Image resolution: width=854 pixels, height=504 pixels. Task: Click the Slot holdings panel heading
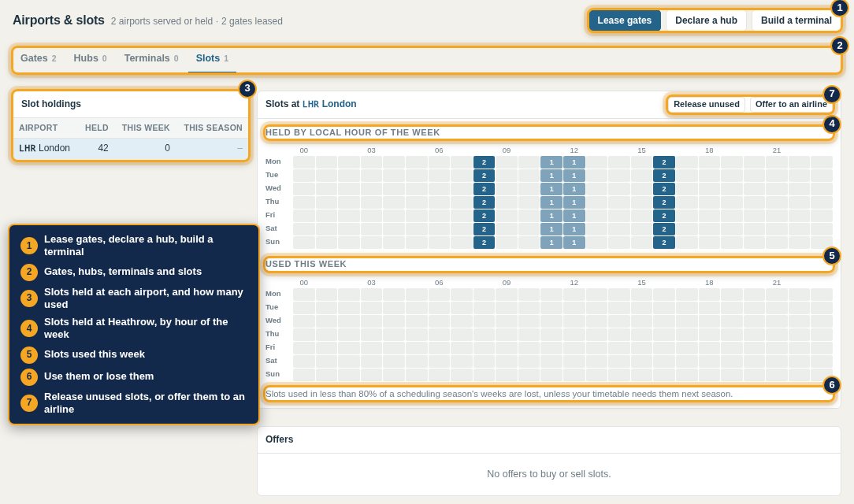[x=51, y=104]
